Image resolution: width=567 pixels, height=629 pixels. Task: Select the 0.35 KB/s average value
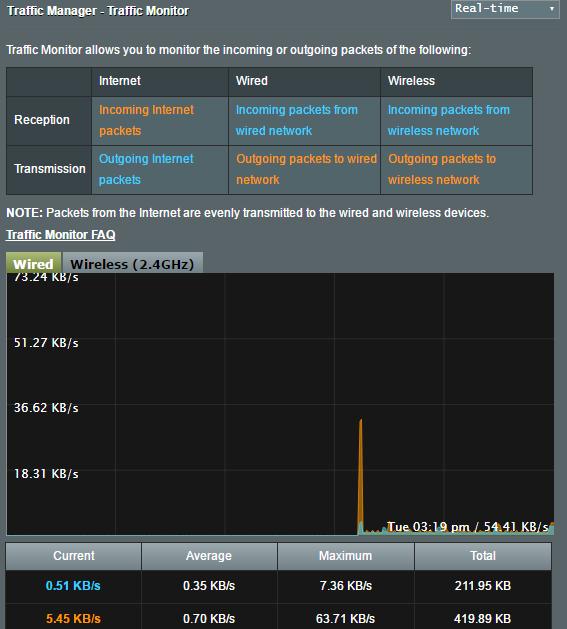[x=209, y=586]
